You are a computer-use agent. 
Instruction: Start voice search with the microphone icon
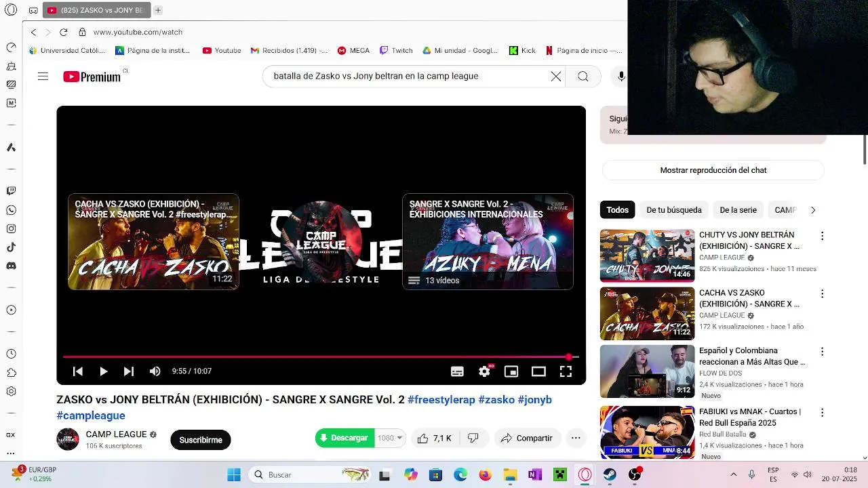621,77
